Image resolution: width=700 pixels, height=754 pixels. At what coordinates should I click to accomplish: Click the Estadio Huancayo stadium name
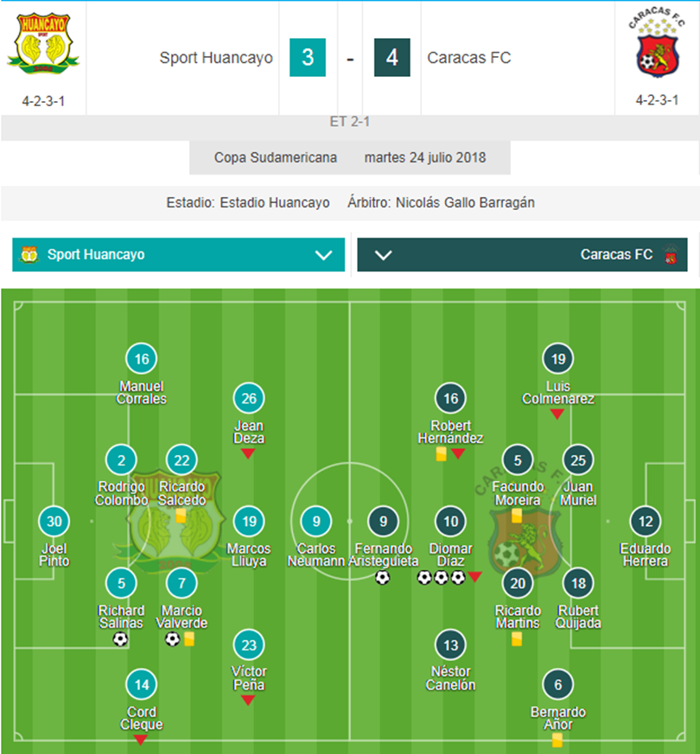(x=275, y=202)
